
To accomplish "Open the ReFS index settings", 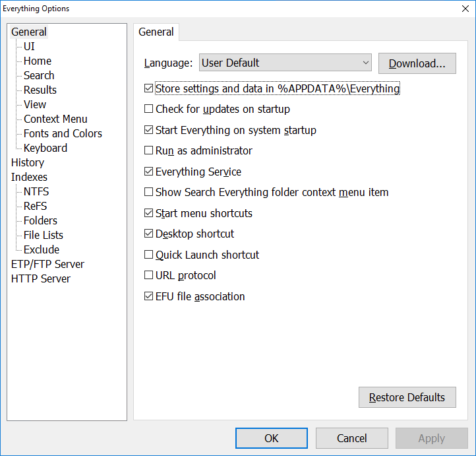I will coord(35,207).
